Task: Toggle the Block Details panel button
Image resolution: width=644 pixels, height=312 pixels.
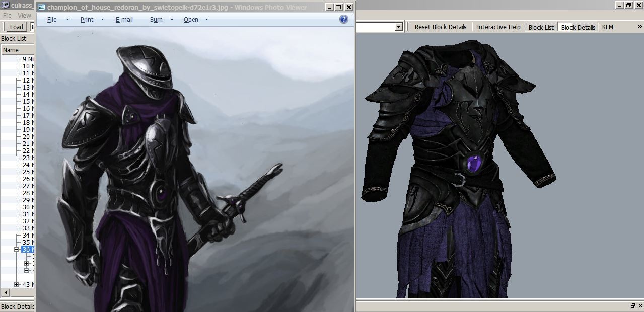Action: (578, 27)
